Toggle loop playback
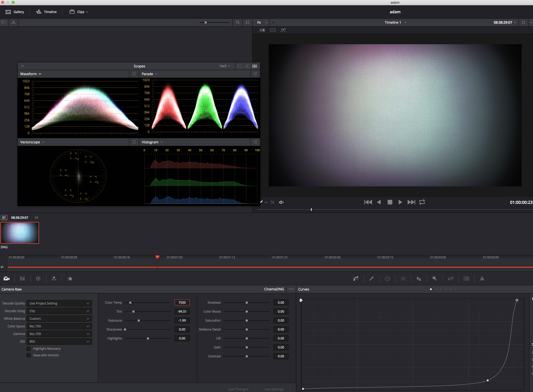This screenshot has height=392, width=533. (422, 202)
